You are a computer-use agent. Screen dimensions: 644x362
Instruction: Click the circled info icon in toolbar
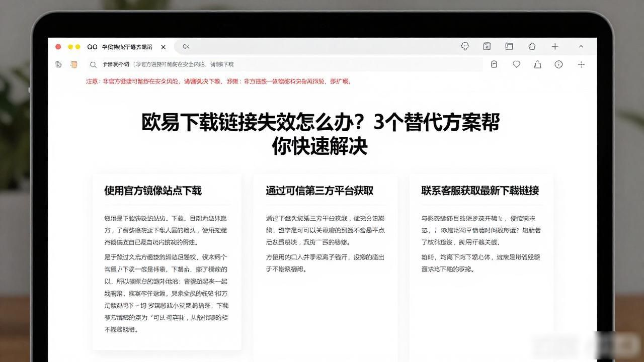558,64
